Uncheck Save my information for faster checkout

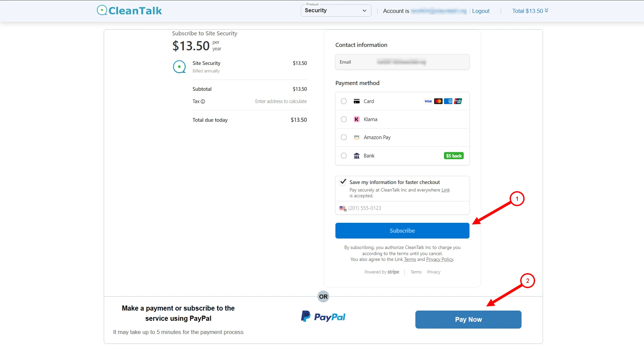point(343,182)
